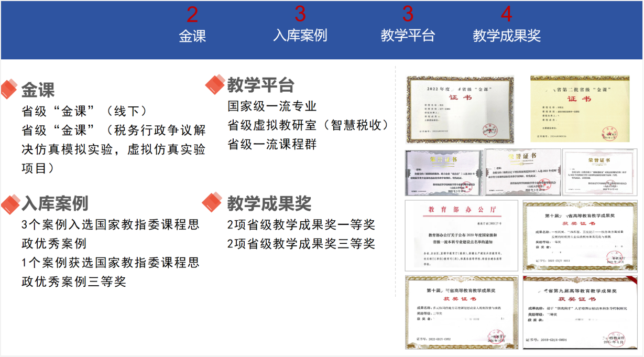Click the red bullet icon beside 金课 heading
Image resolution: width=644 pixels, height=357 pixels.
(x=9, y=90)
